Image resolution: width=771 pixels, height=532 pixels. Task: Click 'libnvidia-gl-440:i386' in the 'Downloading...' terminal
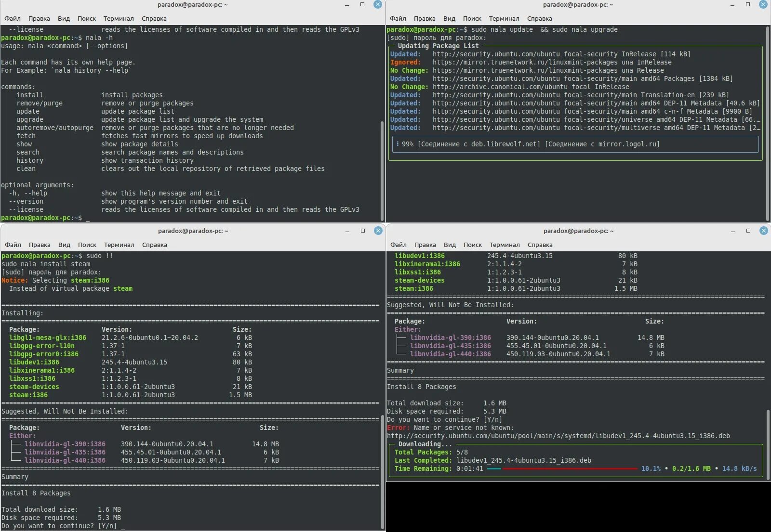click(x=451, y=354)
